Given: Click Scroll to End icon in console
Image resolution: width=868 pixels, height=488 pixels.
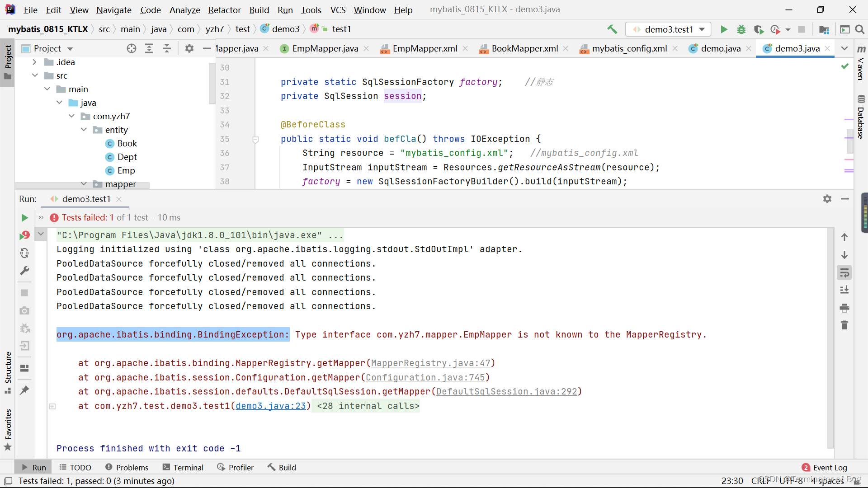Looking at the screenshot, I should coord(844,290).
